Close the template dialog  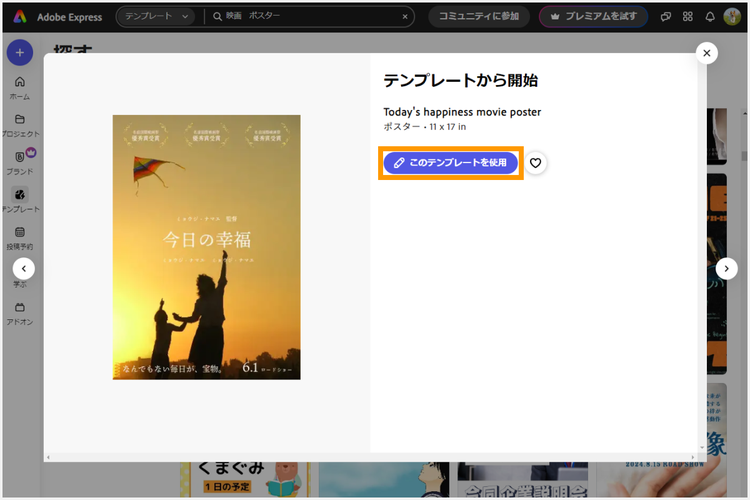(706, 53)
